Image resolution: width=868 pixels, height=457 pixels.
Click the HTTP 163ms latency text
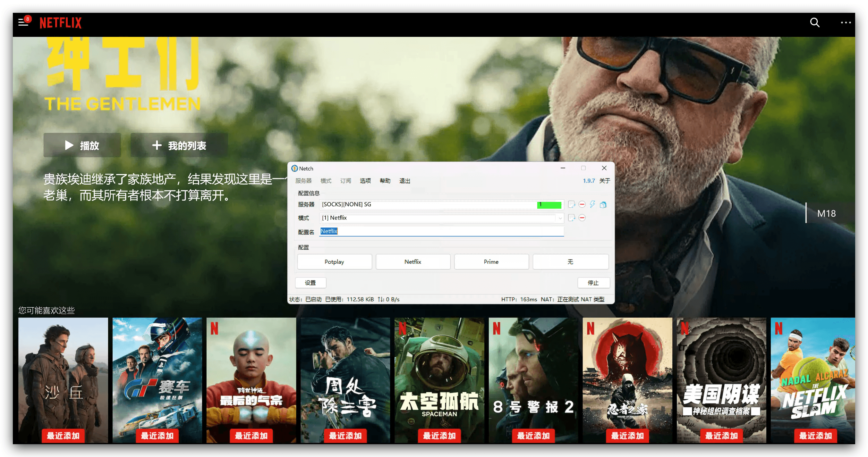pos(519,299)
